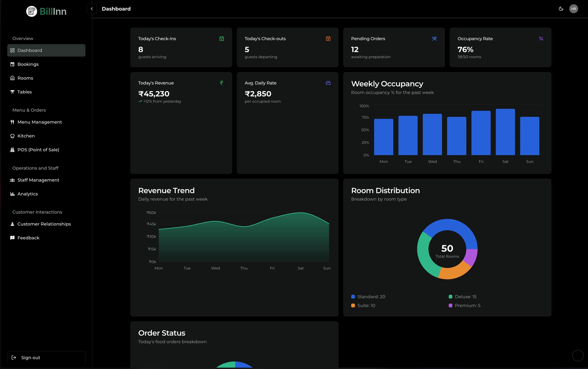
Task: Click the rupee icon on Today's Revenue card
Action: pos(221,83)
